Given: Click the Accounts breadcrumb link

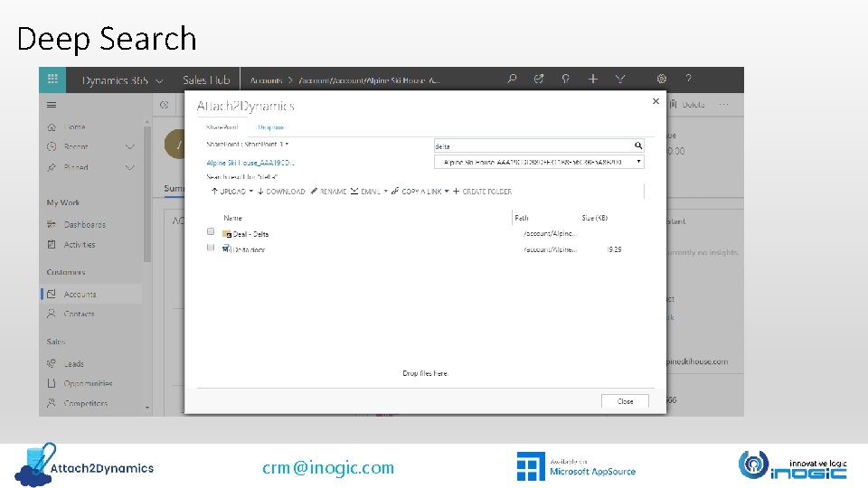Looking at the screenshot, I should click(x=266, y=80).
